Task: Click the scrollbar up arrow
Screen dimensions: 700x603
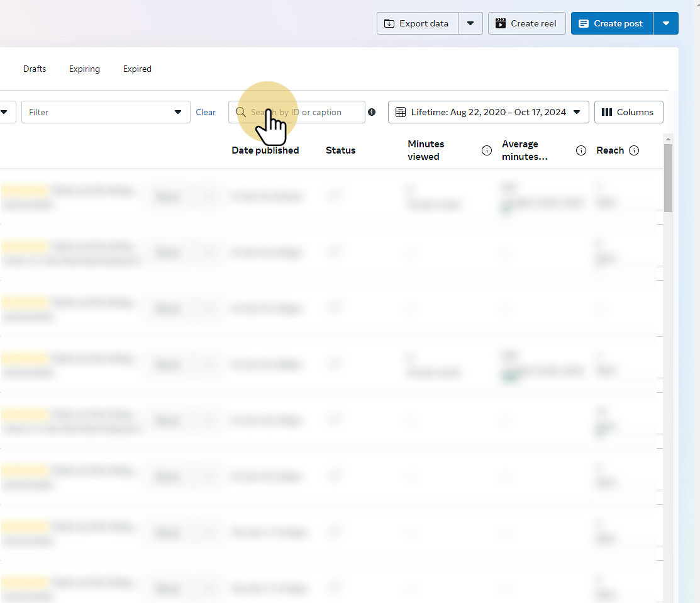Action: pyautogui.click(x=669, y=139)
